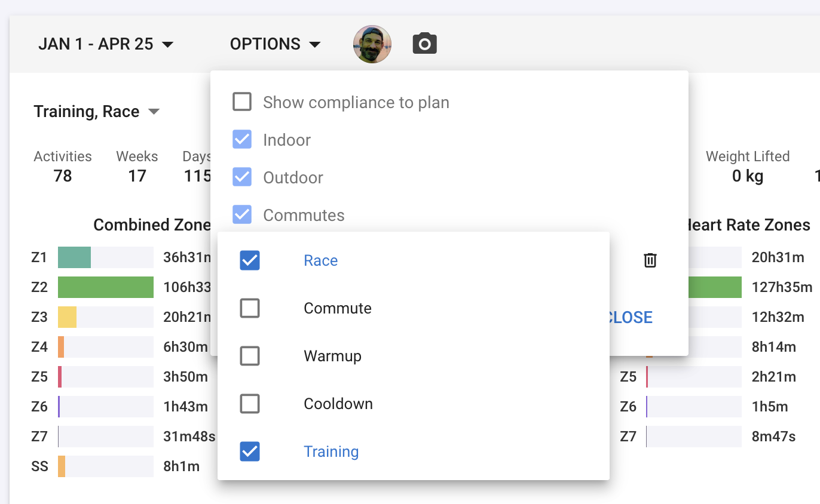820x504 pixels.
Task: Select the Training menu entry label
Action: (331, 451)
